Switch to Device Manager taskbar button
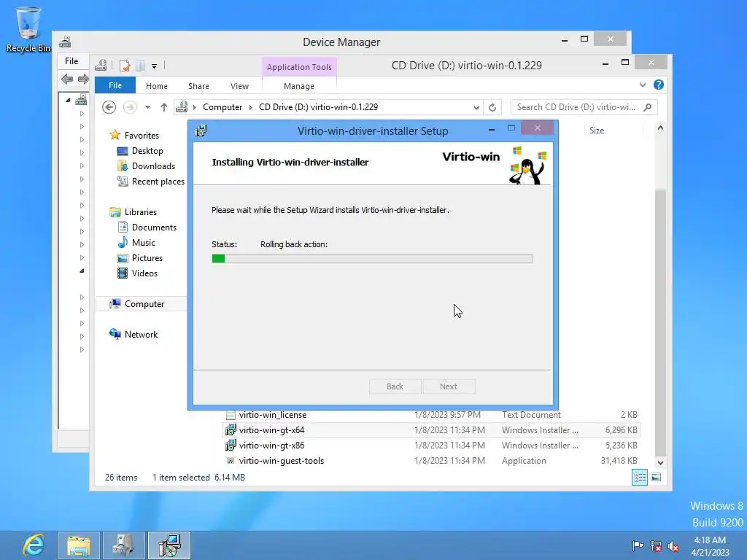This screenshot has width=747, height=560. (123, 545)
